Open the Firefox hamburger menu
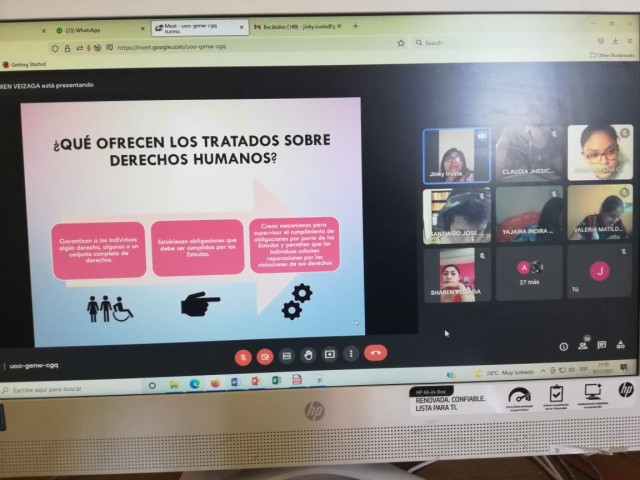Viewport: 640px width, 480px height. pos(630,40)
